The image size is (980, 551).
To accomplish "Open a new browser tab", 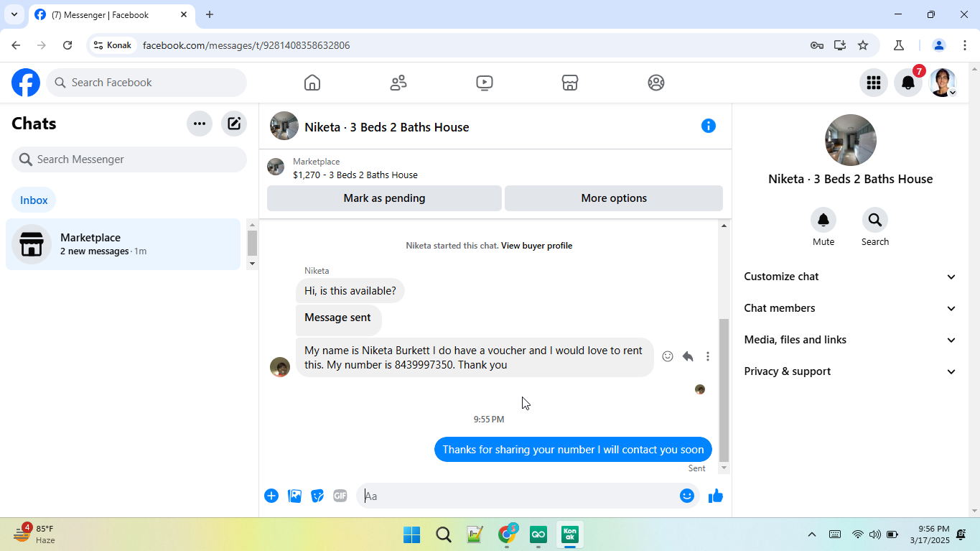I will 210,14.
